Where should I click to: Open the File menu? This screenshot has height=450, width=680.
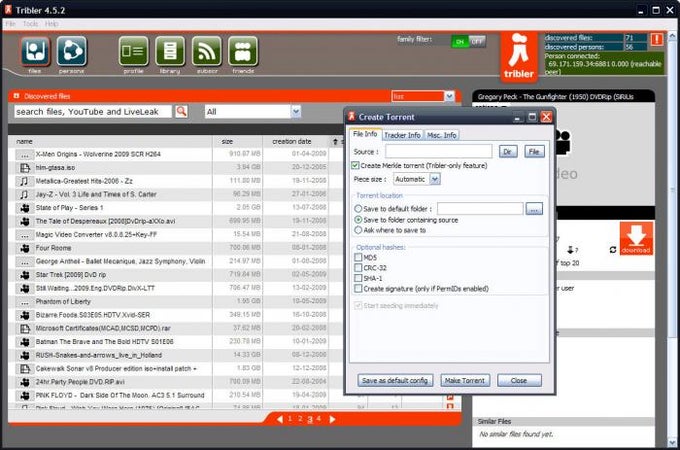10,24
